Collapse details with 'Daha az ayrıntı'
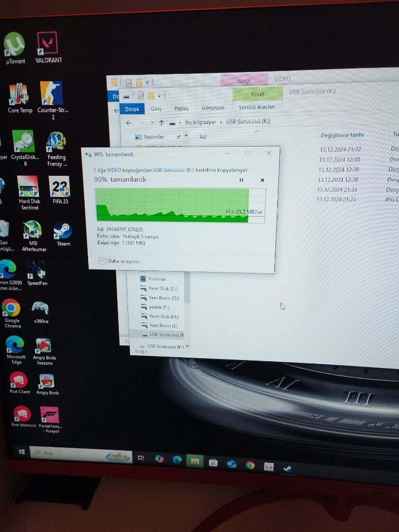This screenshot has height=532, width=399. pyautogui.click(x=120, y=261)
